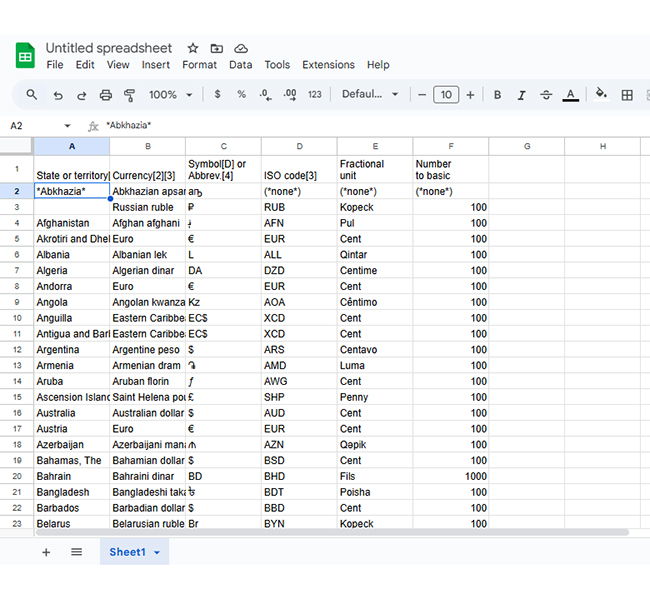The height and width of the screenshot is (599, 650).
Task: Toggle bold formatting
Action: pyautogui.click(x=497, y=95)
